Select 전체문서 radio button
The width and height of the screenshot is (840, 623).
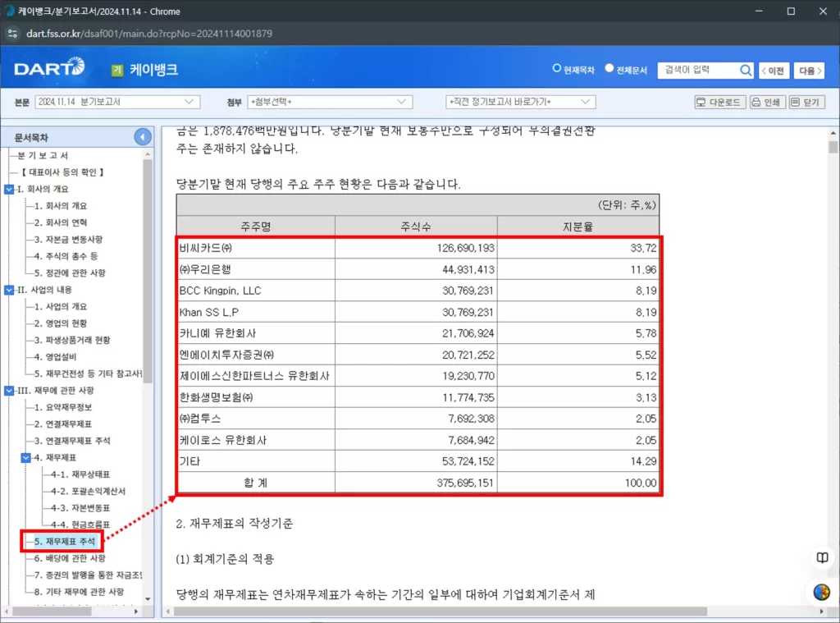pyautogui.click(x=609, y=69)
